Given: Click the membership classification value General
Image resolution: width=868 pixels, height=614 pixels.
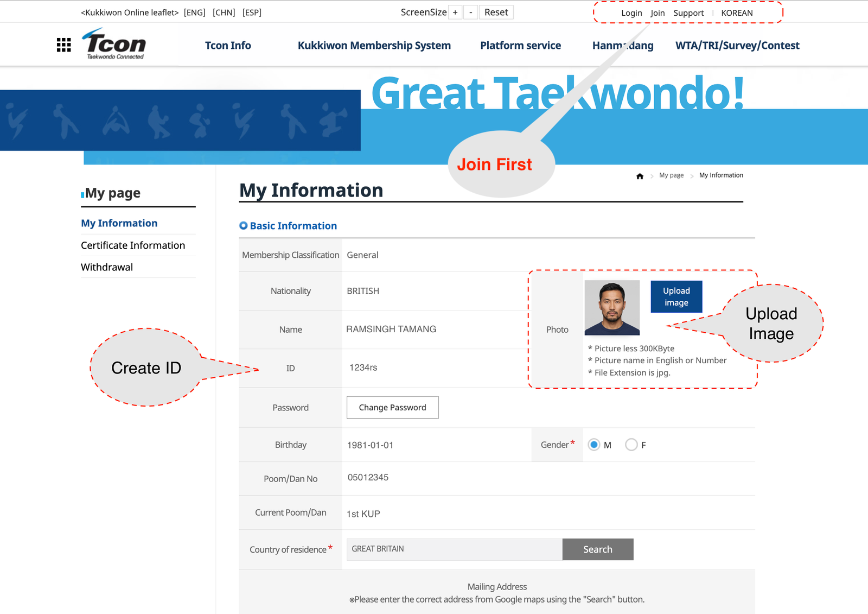Looking at the screenshot, I should [362, 255].
